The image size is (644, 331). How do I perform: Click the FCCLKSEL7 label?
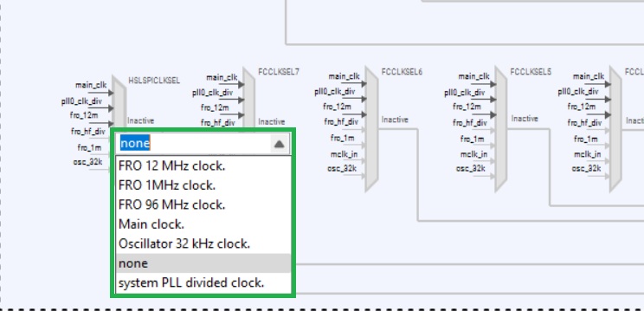coord(279,72)
